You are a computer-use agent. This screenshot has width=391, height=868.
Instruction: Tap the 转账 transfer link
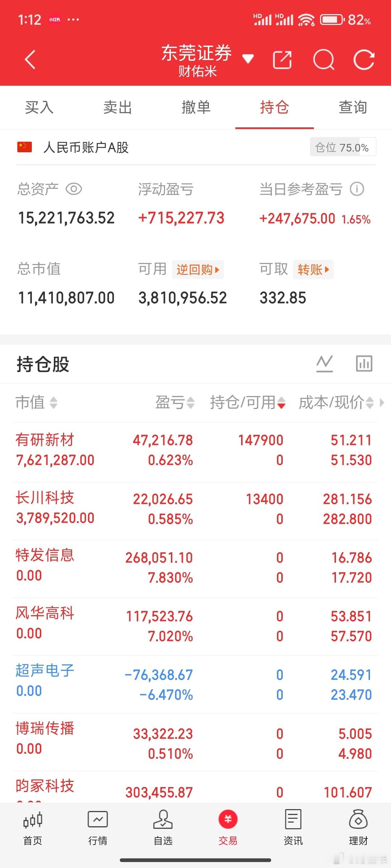click(313, 269)
